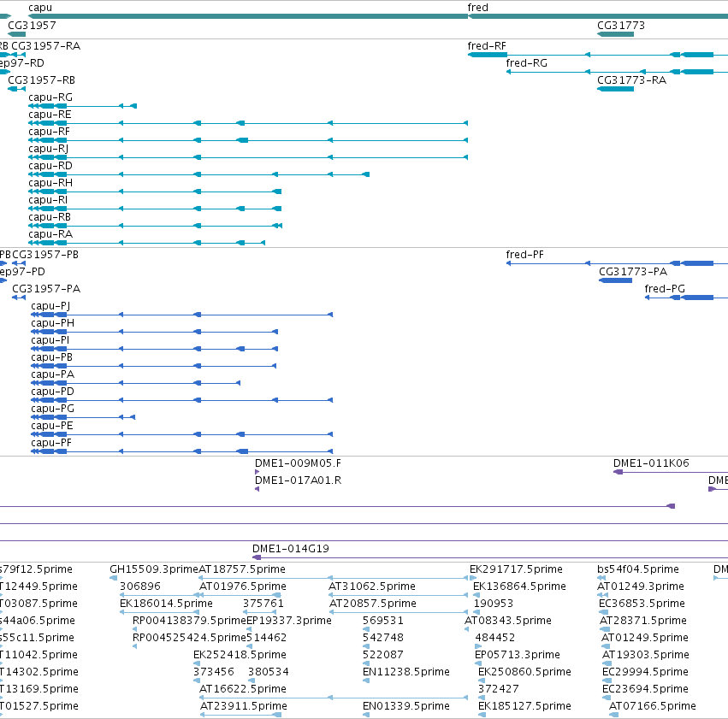Click the AT31062.5prime EST label
Screen dimensions: 728x719
pos(372,586)
